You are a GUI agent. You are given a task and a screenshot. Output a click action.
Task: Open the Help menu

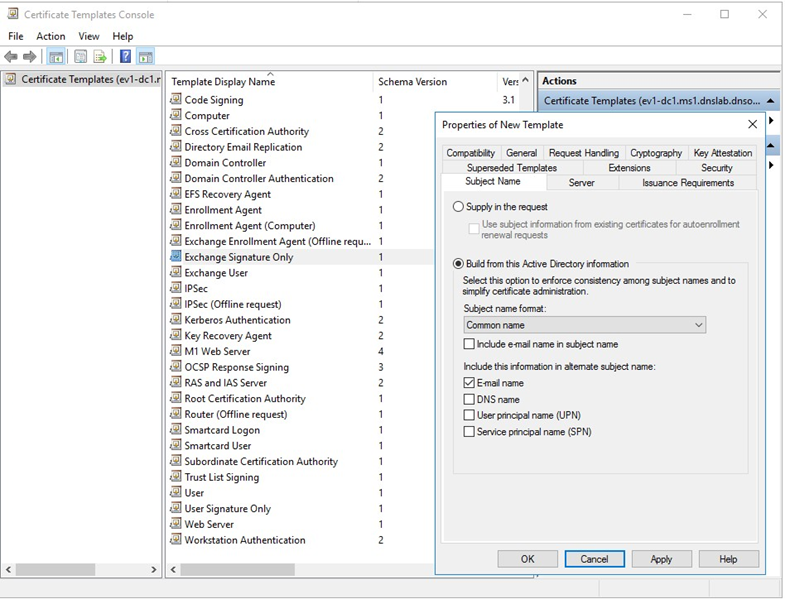[x=123, y=36]
